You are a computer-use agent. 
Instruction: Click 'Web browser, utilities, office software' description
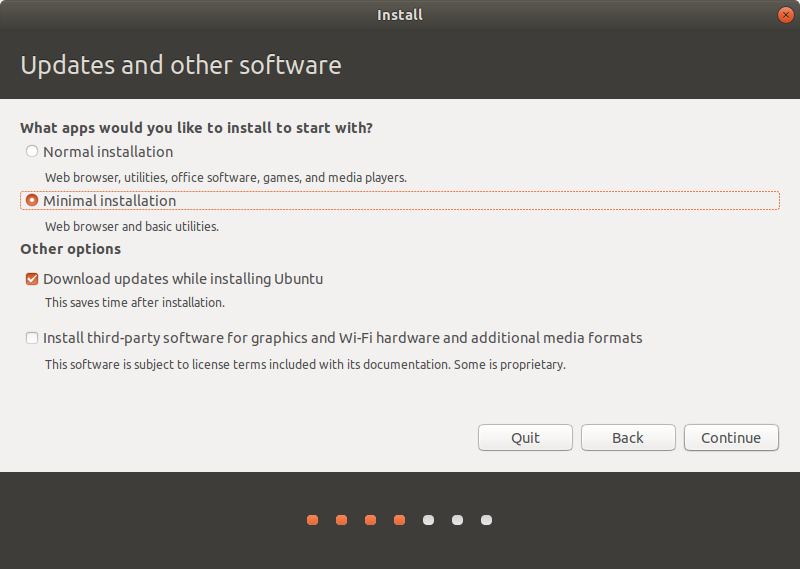tap(226, 178)
